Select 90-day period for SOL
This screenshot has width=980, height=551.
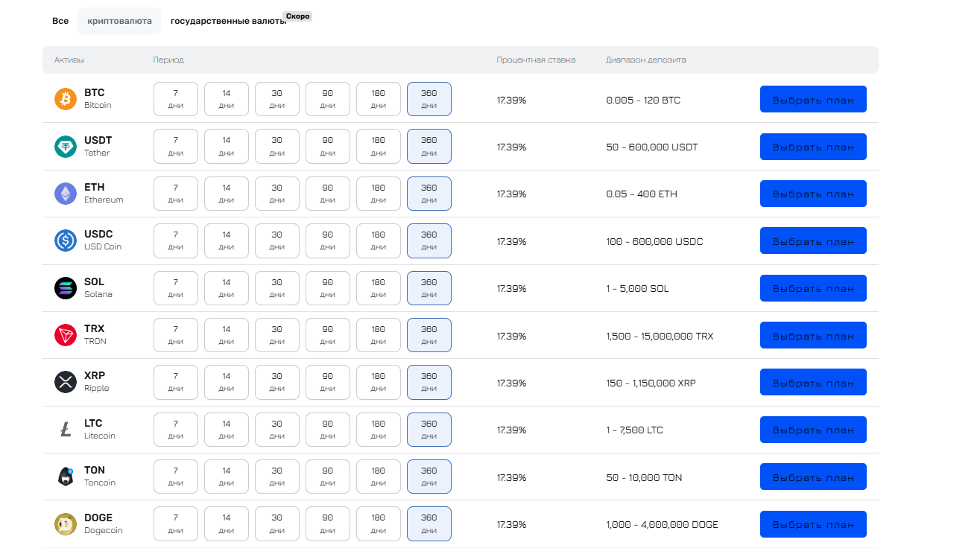click(328, 288)
